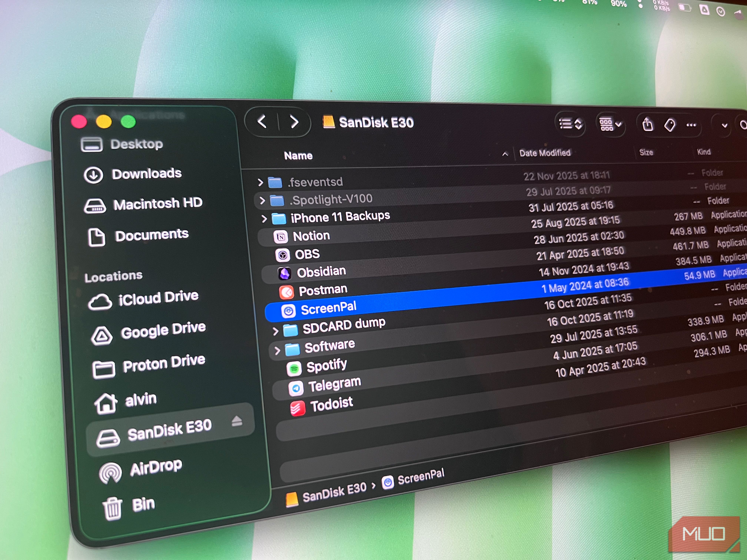This screenshot has height=560, width=747.
Task: Open AirDrop in the sidebar
Action: click(140, 471)
